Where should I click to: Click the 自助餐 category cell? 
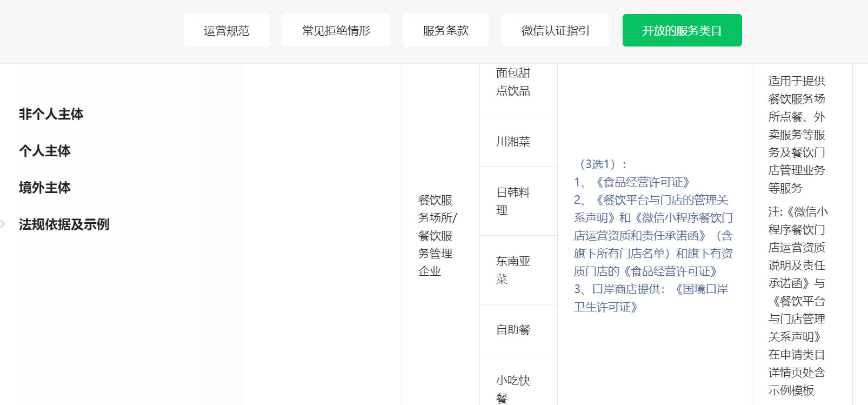point(513,330)
